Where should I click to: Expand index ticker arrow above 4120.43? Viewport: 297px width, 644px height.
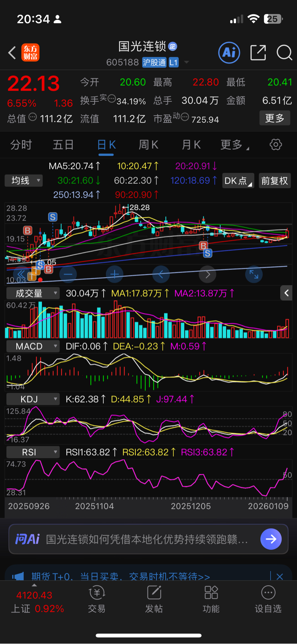click(34, 585)
